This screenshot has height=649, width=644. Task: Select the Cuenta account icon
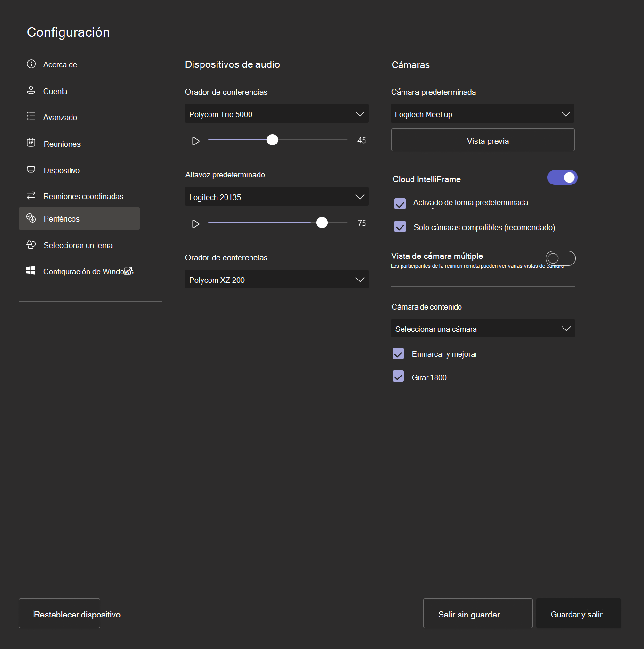[31, 90]
